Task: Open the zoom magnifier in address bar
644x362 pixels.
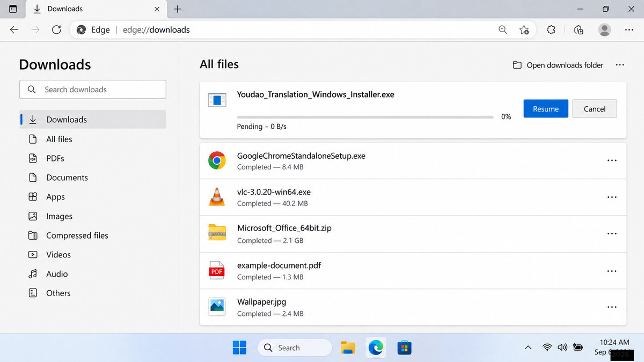Action: click(503, 30)
